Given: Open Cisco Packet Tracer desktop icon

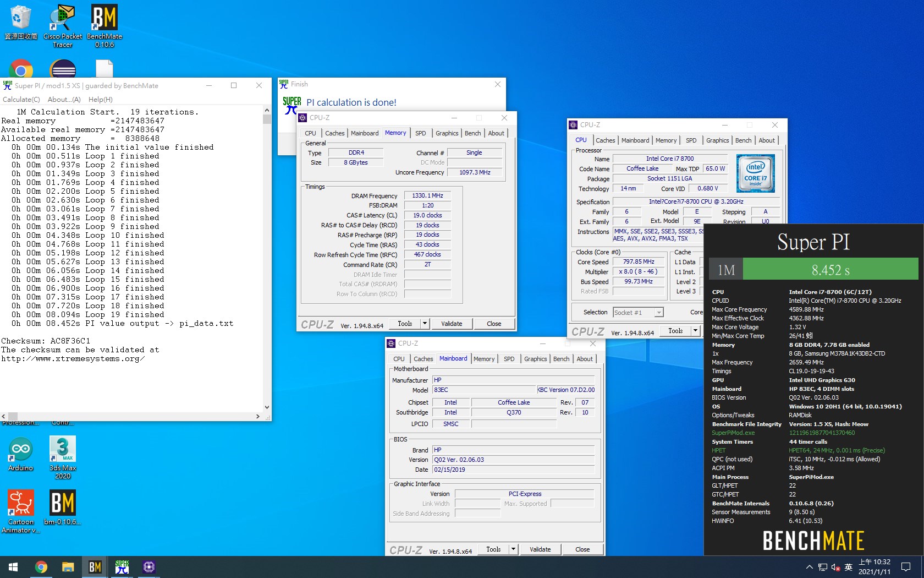Looking at the screenshot, I should [x=63, y=25].
